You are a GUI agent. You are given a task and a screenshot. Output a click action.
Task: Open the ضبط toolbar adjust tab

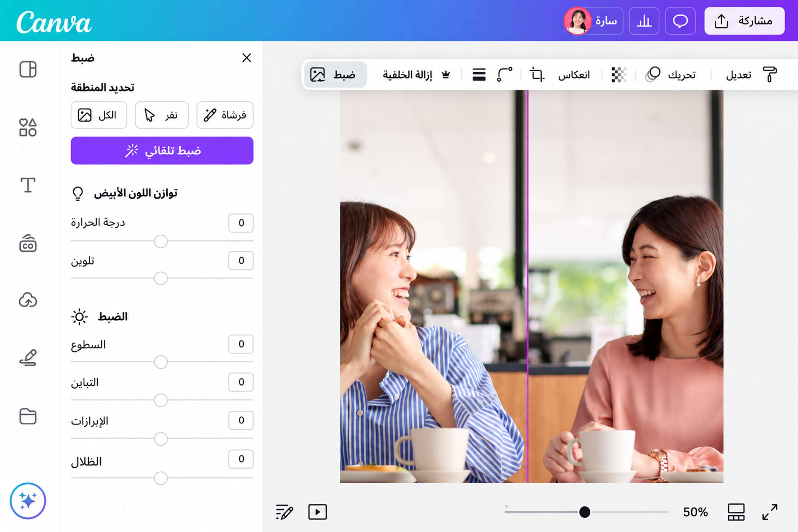pos(335,74)
